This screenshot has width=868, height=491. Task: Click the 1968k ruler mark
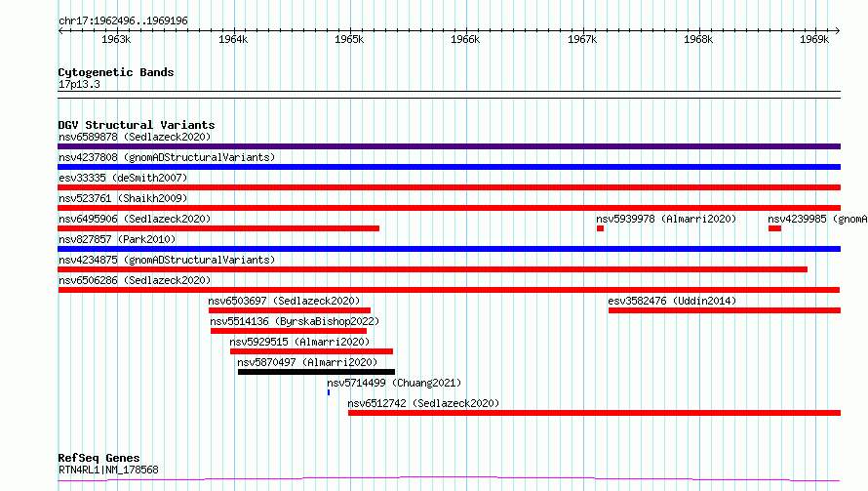(698, 39)
